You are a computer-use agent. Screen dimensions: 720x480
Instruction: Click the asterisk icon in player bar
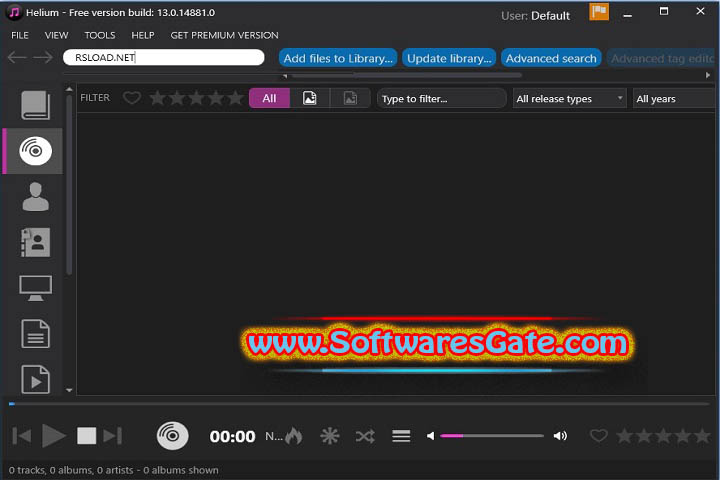tap(330, 436)
